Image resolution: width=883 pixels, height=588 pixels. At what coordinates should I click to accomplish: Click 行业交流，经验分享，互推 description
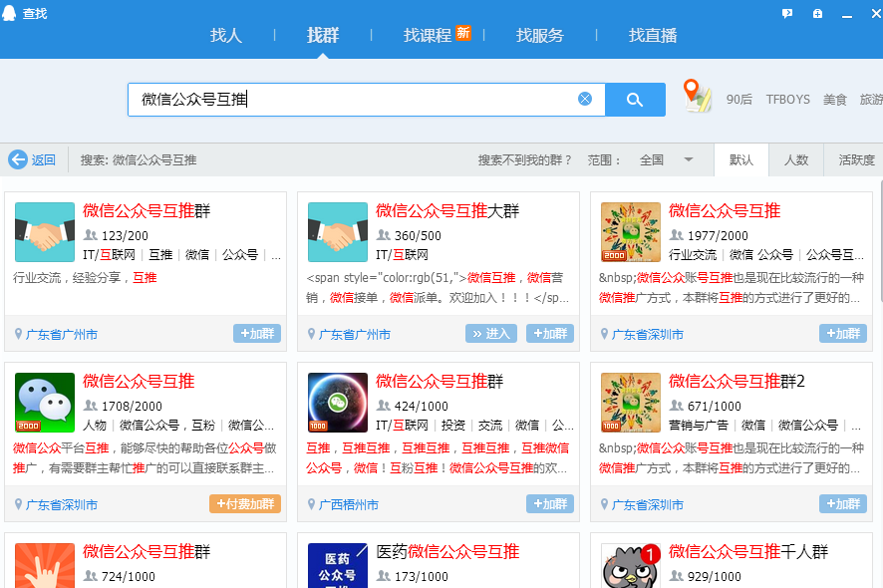[85, 278]
